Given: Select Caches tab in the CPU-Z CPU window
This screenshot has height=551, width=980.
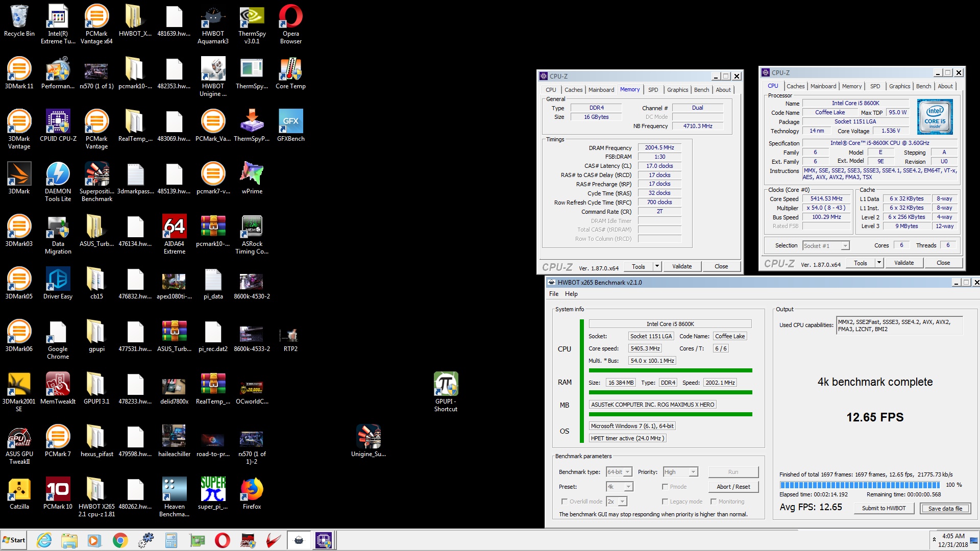Looking at the screenshot, I should 795,86.
